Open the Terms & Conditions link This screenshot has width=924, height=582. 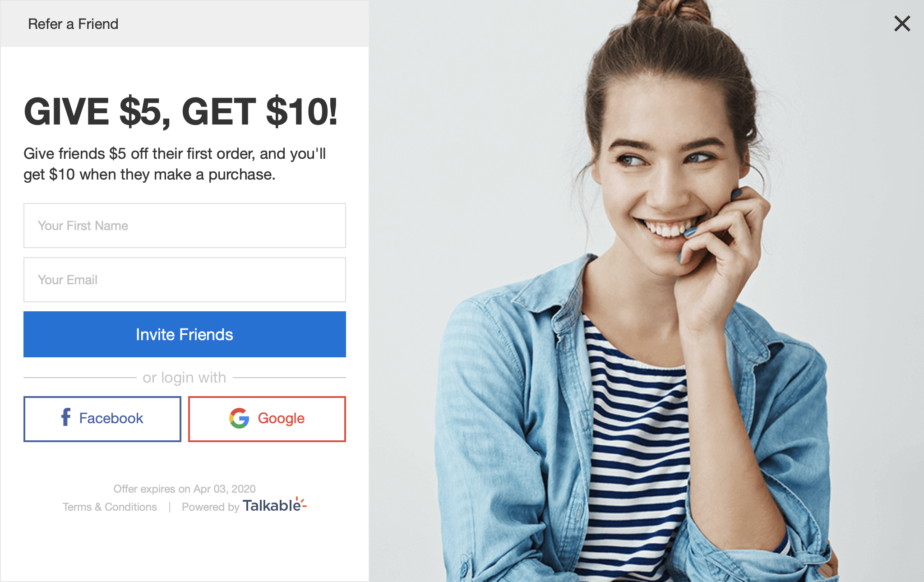(x=110, y=507)
